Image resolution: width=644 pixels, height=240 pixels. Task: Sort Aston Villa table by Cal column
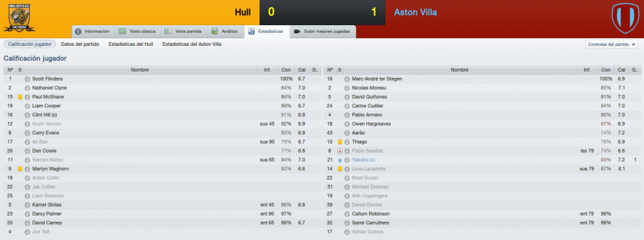[x=622, y=70]
